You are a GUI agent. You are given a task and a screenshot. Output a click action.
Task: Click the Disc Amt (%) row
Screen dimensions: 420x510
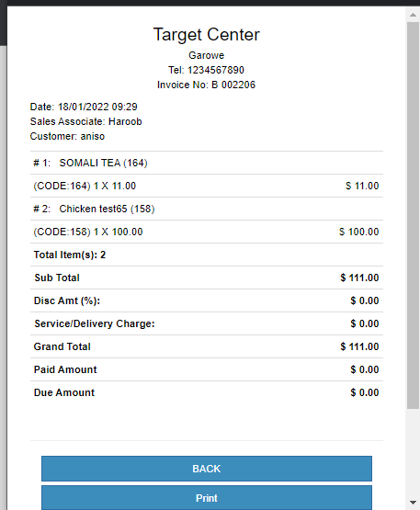[x=207, y=300]
